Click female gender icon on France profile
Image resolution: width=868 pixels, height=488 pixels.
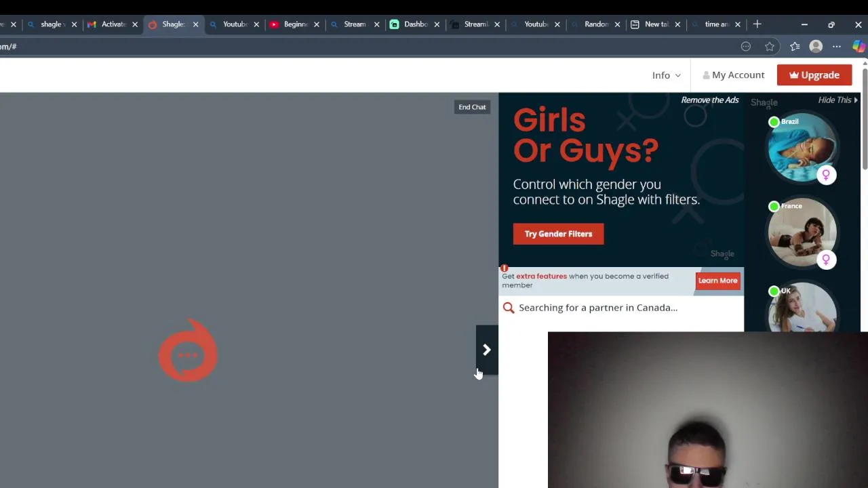pyautogui.click(x=826, y=260)
